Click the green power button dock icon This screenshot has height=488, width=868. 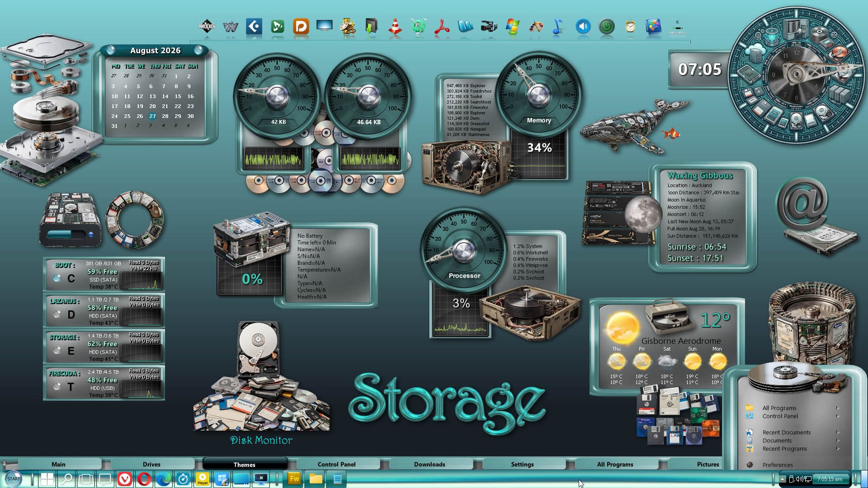point(606,27)
